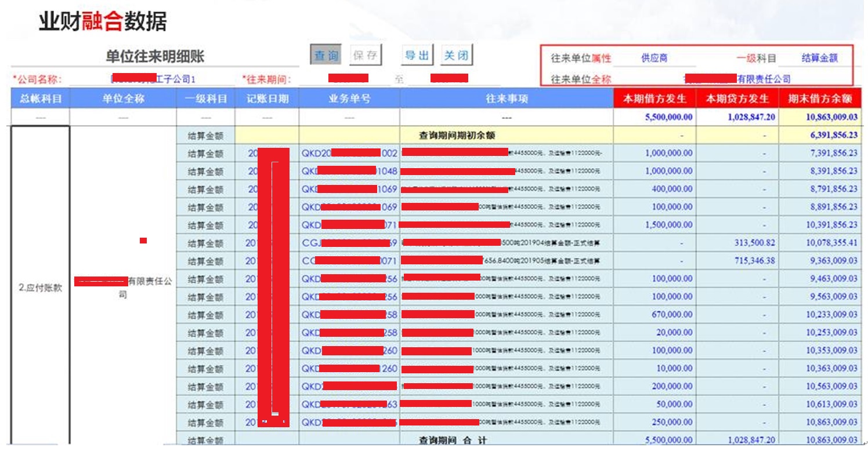This screenshot has width=868, height=451.
Task: Select the 往来期间 start date field
Action: pyautogui.click(x=348, y=79)
